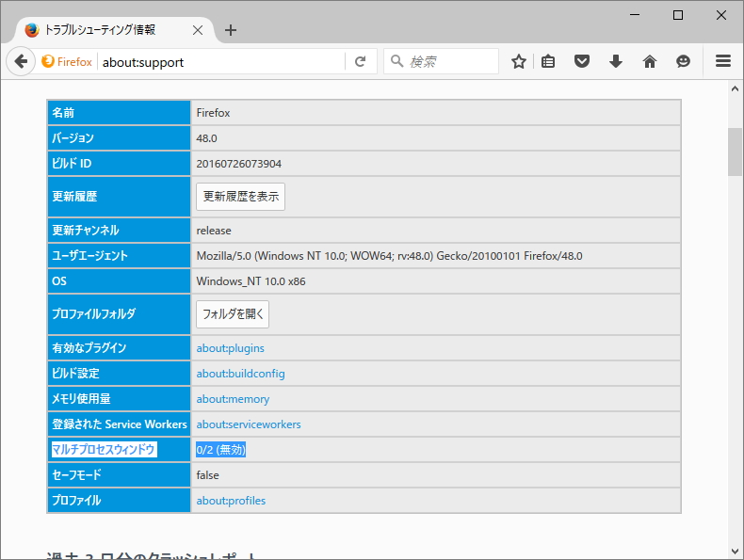Click the 更新履歴を表示 button
Screen dimensions: 744x560
tap(240, 197)
